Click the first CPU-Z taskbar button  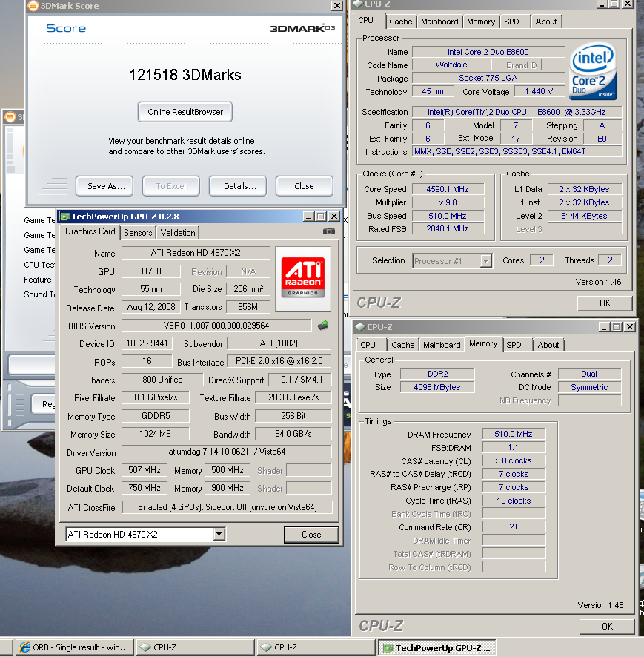point(195,647)
